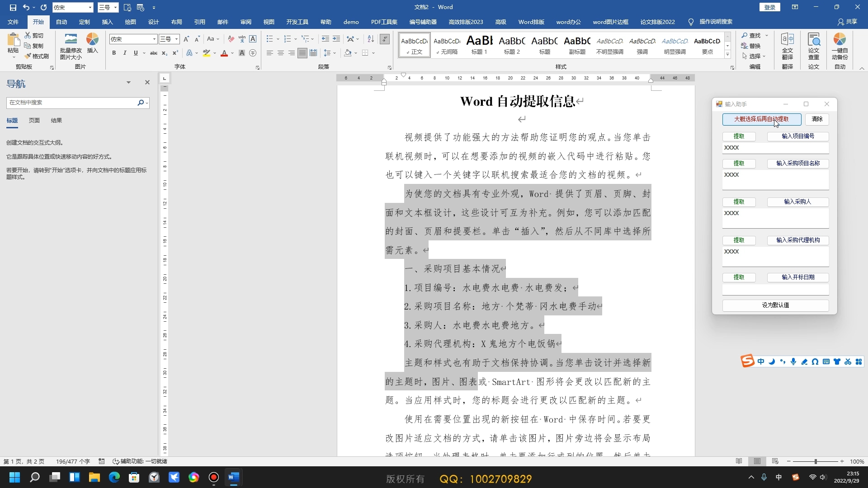Switch to the References (引用) ribbon tab
The width and height of the screenshot is (868, 488).
200,22
